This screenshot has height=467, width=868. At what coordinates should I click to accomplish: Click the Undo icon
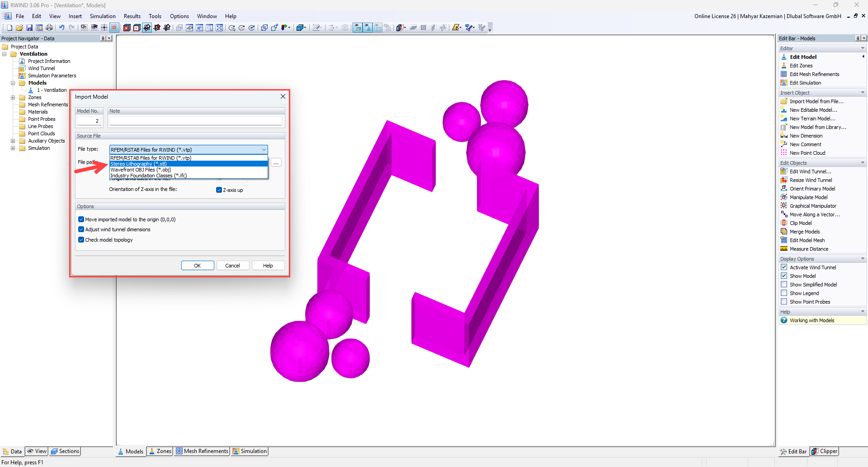62,27
